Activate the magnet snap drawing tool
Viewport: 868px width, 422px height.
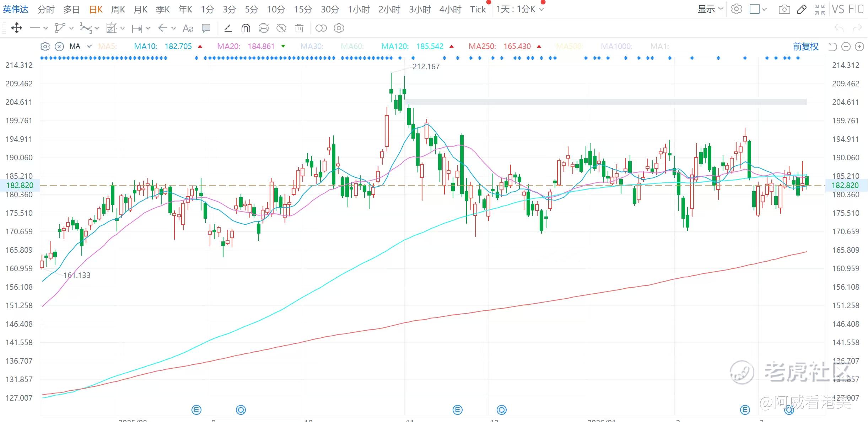click(246, 28)
